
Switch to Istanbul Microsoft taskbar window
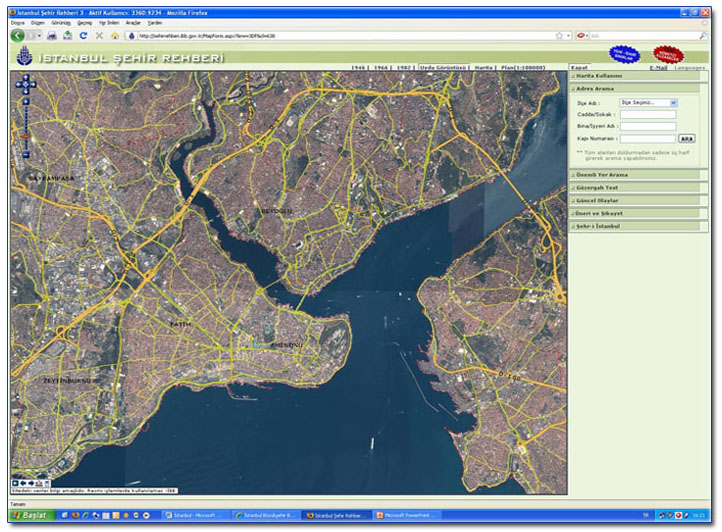(x=196, y=515)
